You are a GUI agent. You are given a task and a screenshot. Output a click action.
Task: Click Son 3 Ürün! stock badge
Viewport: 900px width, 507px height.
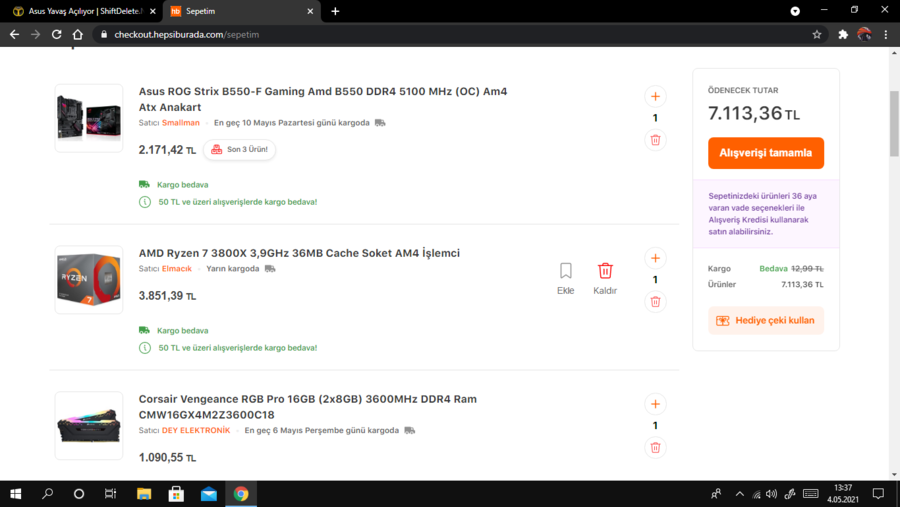coord(239,149)
